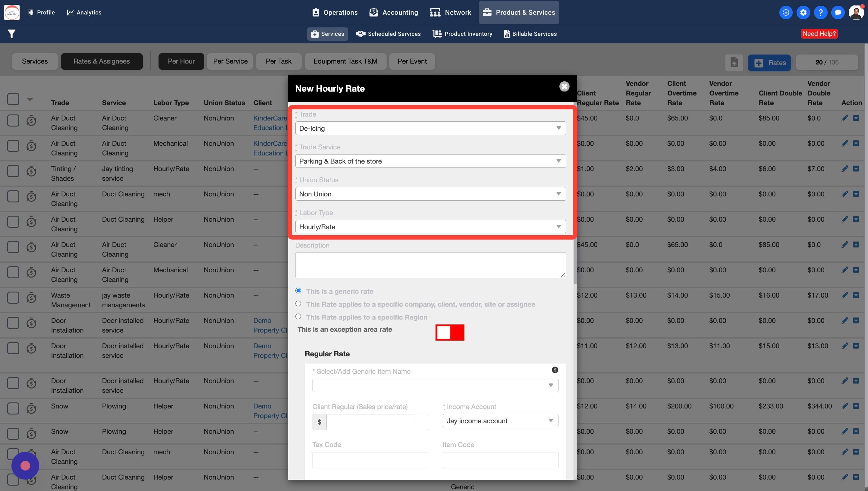Check the Waste Management row checkbox

(x=13, y=297)
